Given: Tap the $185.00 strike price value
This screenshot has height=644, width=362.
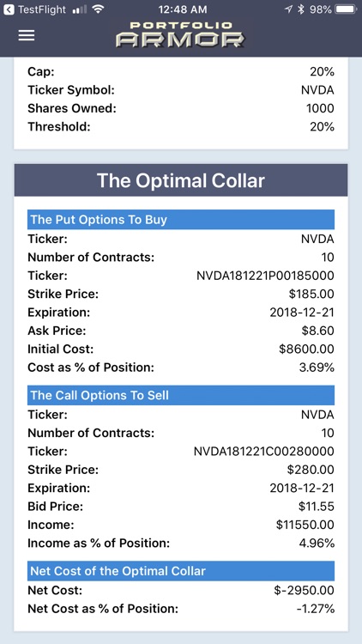Looking at the screenshot, I should point(311,294).
